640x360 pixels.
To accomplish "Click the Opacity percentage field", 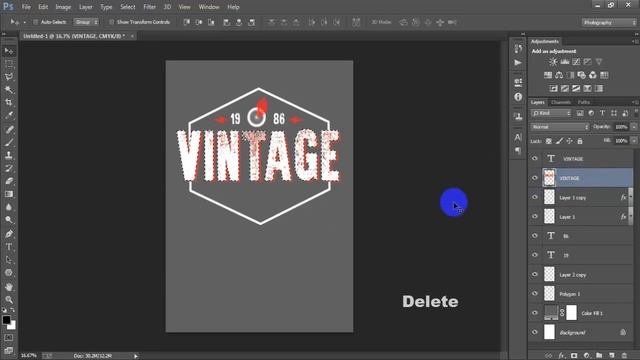I will click(621, 127).
